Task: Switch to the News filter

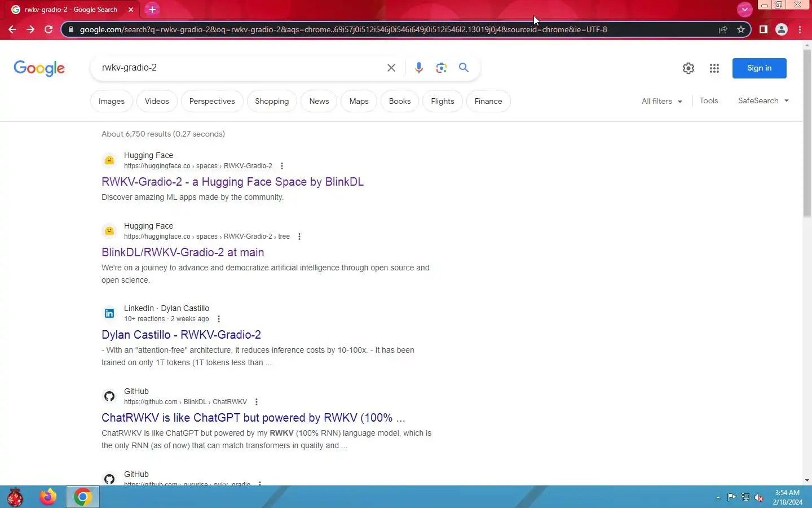Action: coord(319,101)
